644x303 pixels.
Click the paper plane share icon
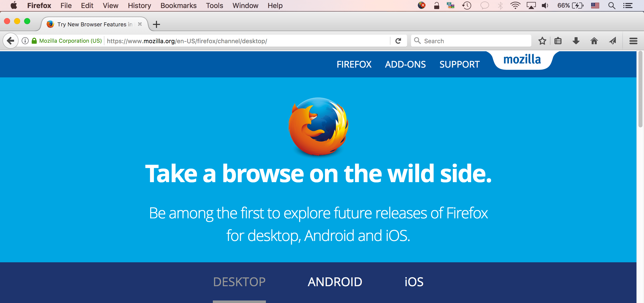(613, 41)
